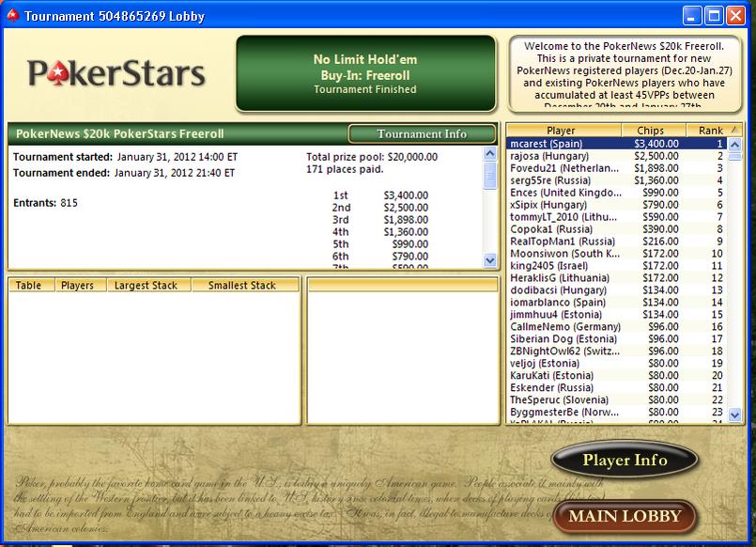Click the PokerNews welcome message box

point(625,74)
